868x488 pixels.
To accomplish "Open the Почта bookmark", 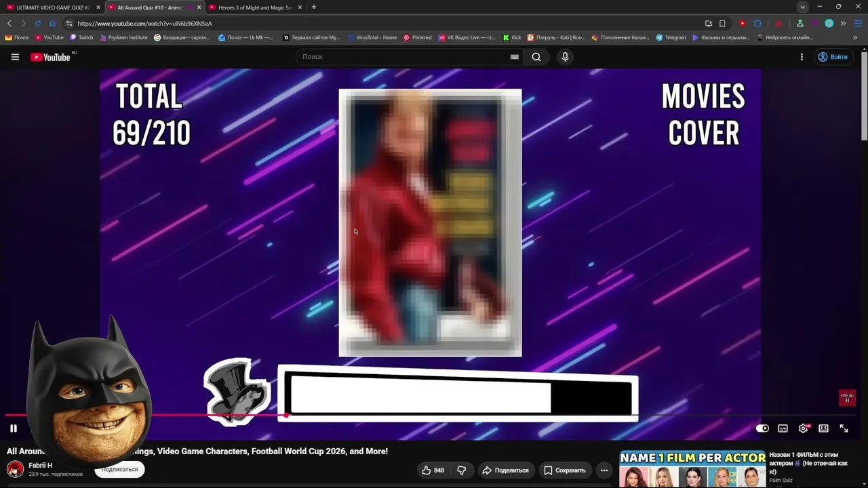I will coord(17,38).
